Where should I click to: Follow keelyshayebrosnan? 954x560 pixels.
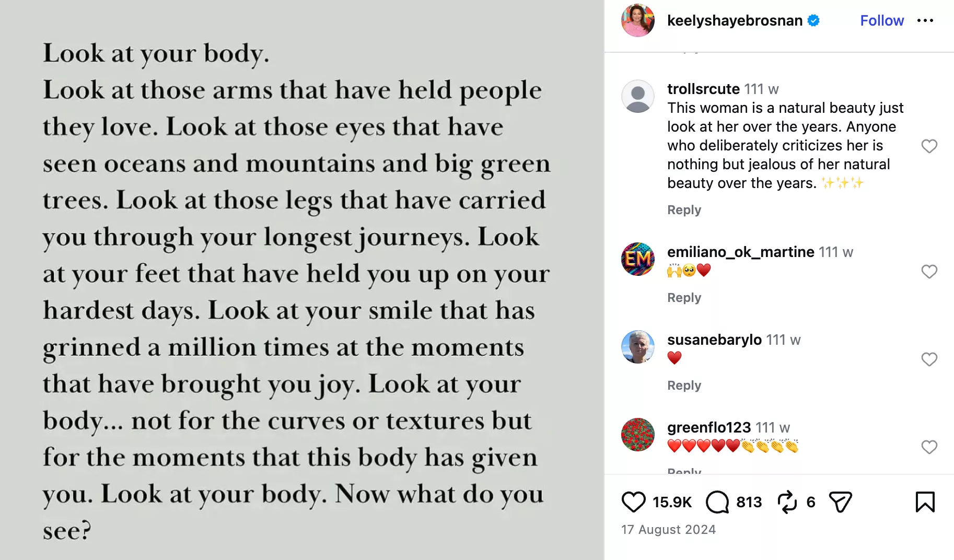[x=882, y=20]
